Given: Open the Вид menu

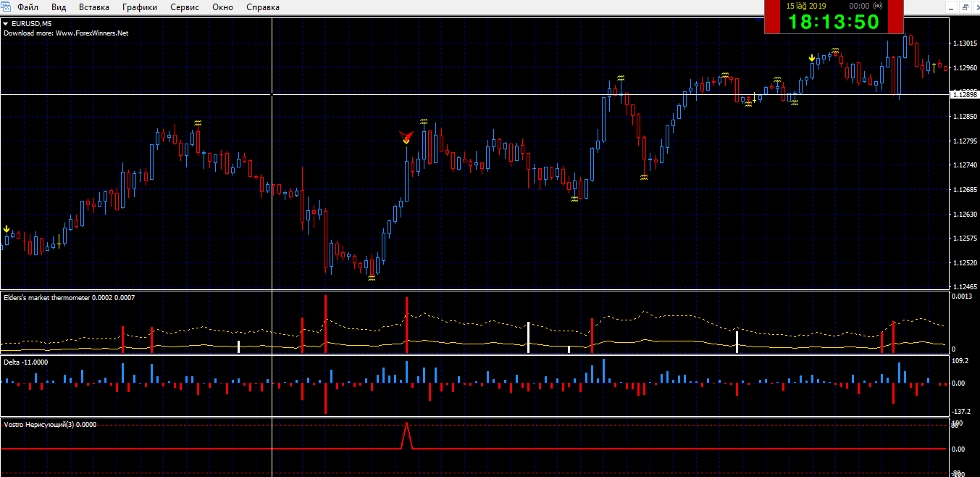Looking at the screenshot, I should 59,7.
